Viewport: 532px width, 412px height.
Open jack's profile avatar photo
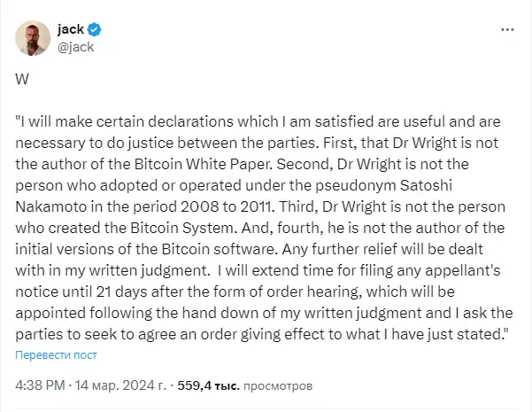33,38
